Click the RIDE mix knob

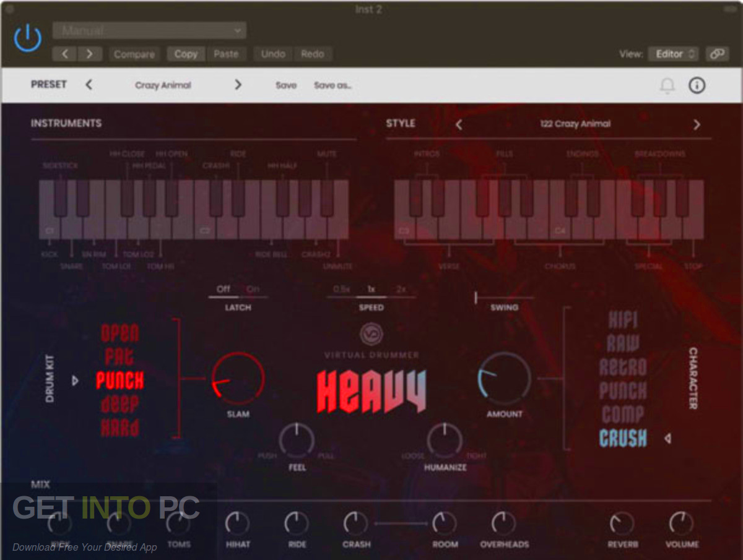click(297, 523)
